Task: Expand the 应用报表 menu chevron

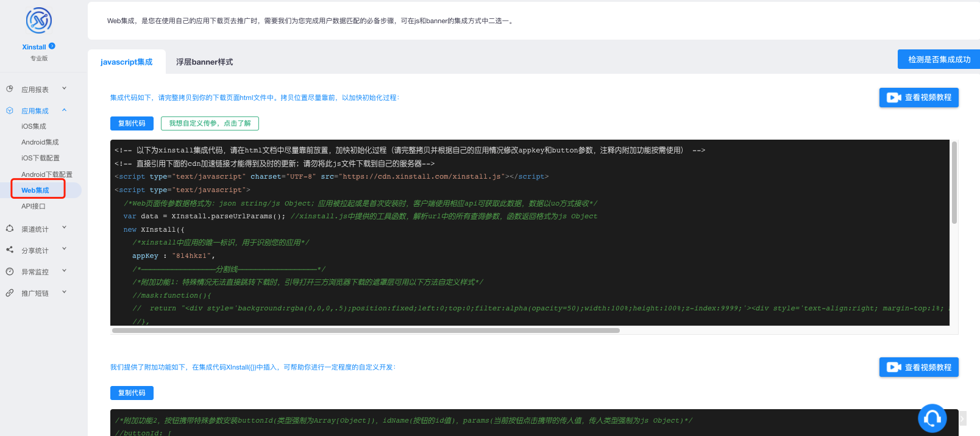Action: click(64, 89)
